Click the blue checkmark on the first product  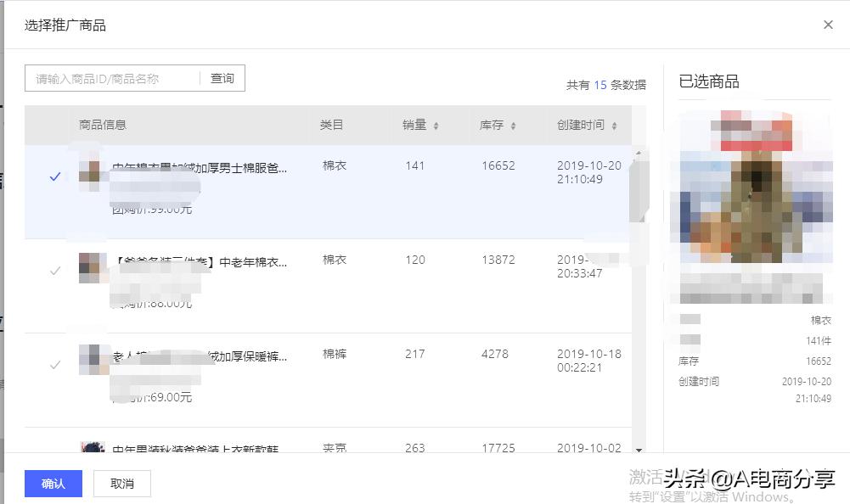pyautogui.click(x=54, y=176)
